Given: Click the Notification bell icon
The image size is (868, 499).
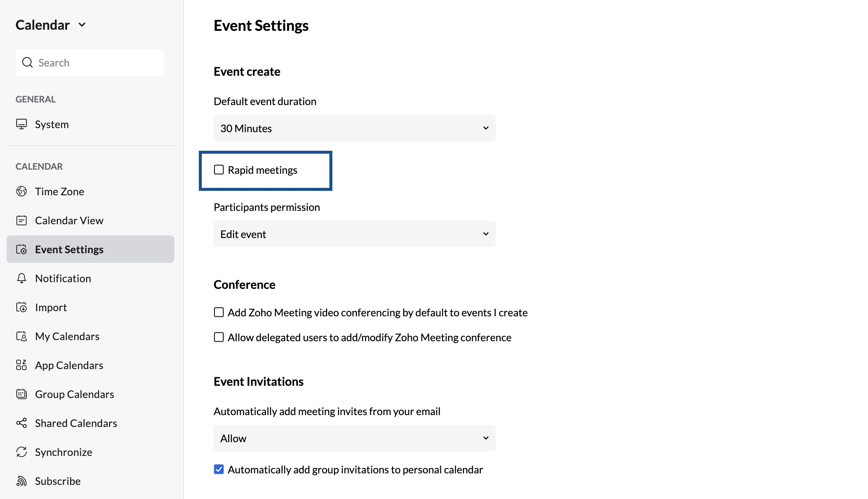Looking at the screenshot, I should (22, 278).
